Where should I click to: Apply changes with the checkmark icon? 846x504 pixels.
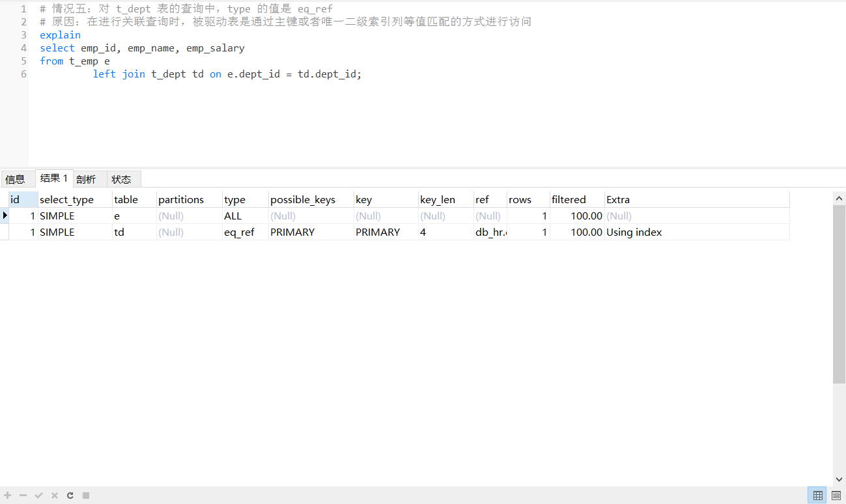38,495
